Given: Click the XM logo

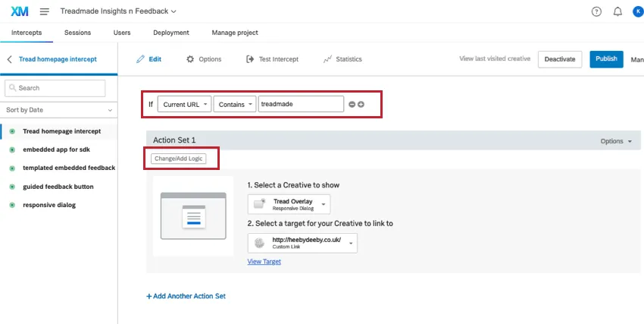Looking at the screenshot, I should point(18,11).
